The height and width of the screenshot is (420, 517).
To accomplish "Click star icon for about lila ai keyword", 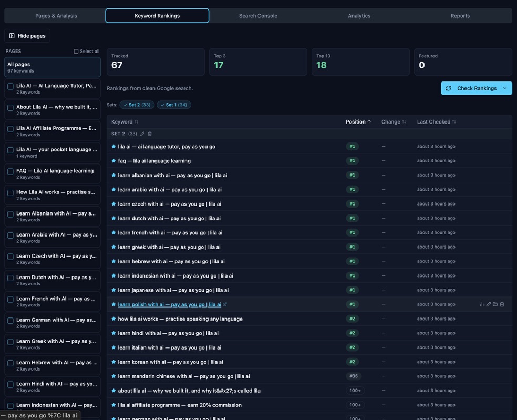I will [113, 391].
